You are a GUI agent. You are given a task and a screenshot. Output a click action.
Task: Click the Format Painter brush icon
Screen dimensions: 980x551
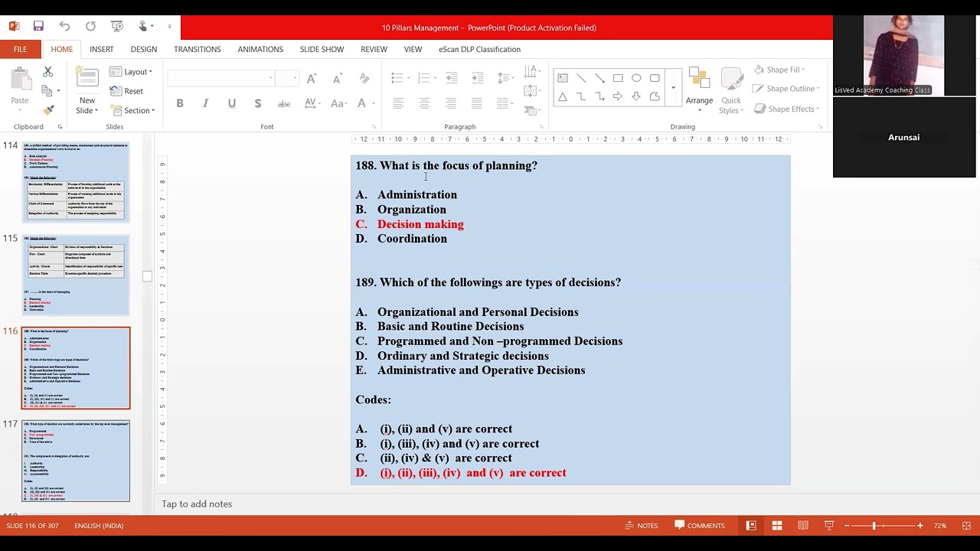pos(47,109)
